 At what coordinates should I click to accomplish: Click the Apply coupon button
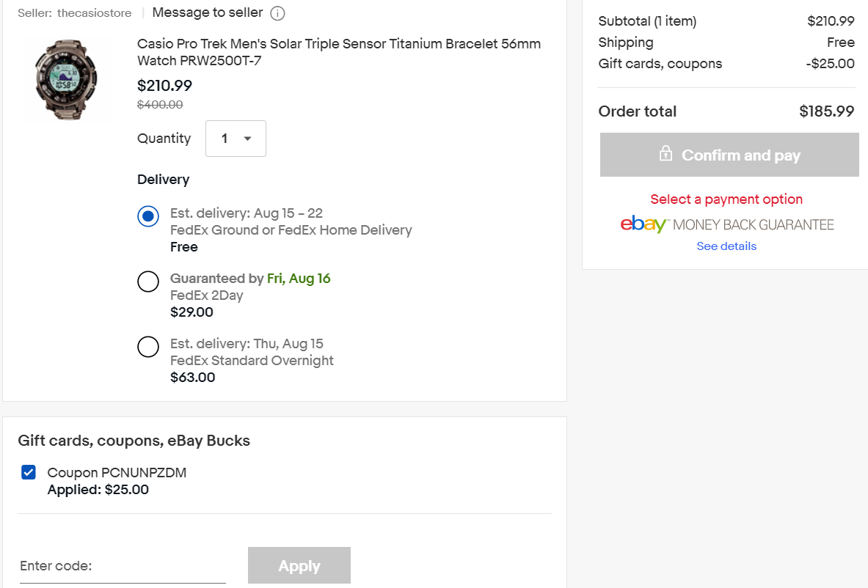point(299,565)
